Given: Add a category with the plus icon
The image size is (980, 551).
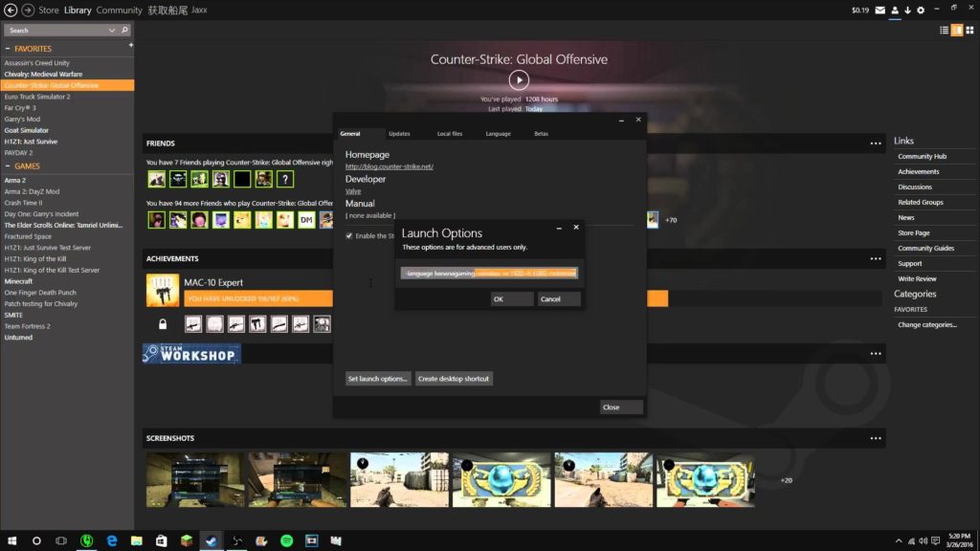Looking at the screenshot, I should coord(130,45).
